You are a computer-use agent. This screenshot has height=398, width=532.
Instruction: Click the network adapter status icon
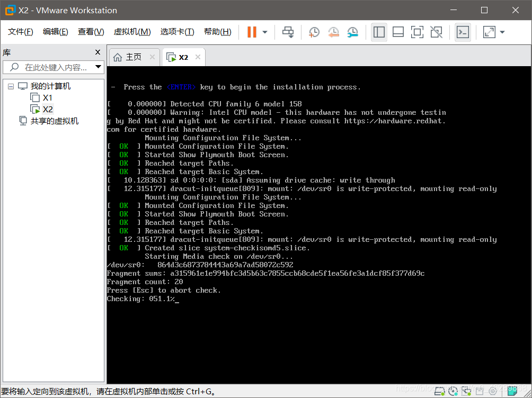[x=466, y=391]
